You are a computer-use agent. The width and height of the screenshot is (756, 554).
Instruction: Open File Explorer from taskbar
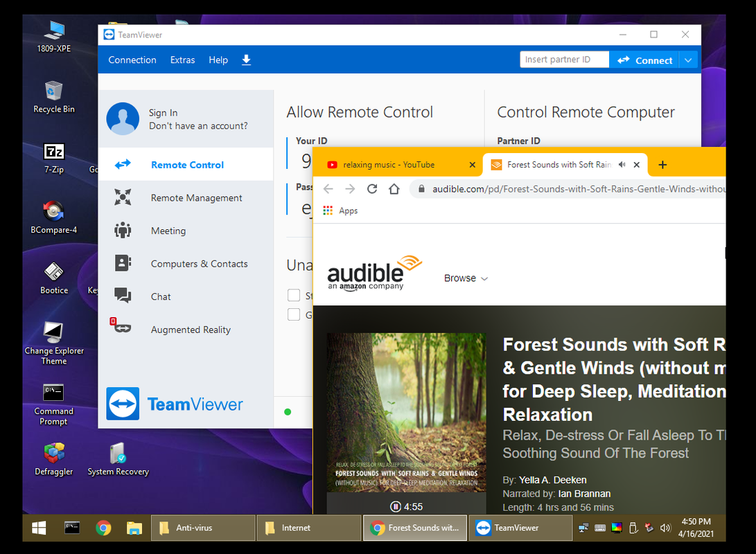(x=134, y=528)
